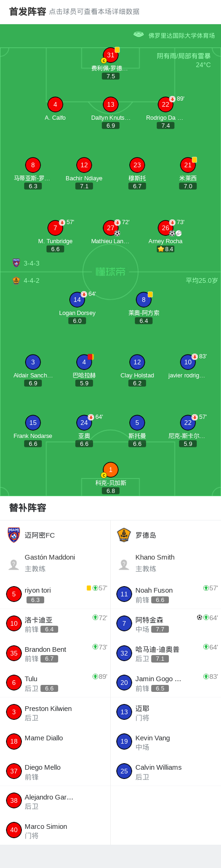Open Mathieu Lan… number 27 player circle

[111, 228]
